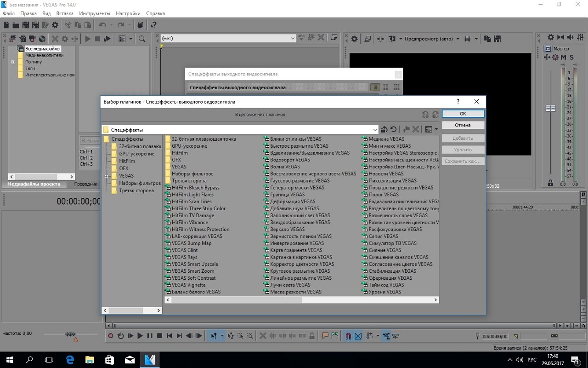This screenshot has width=588, height=368.
Task: Click the Master volume fader handle
Action: (550, 109)
